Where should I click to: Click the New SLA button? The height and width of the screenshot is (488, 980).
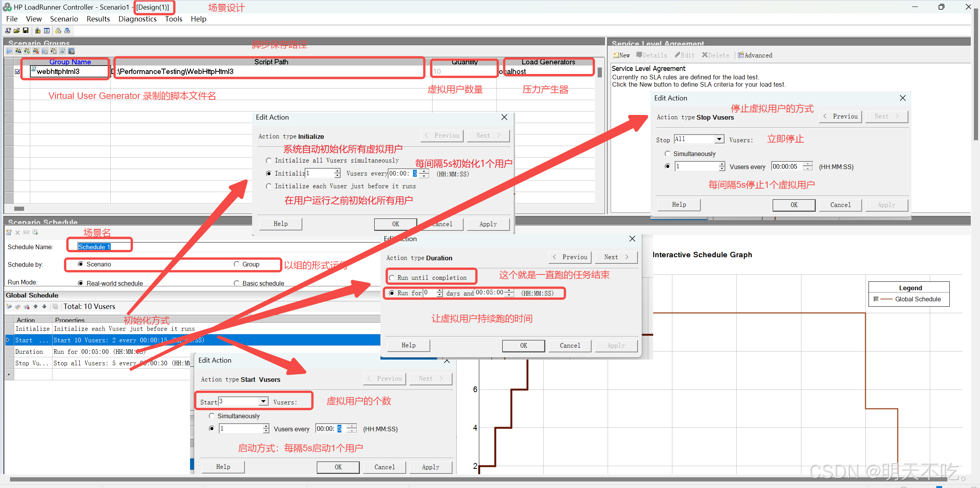click(621, 55)
